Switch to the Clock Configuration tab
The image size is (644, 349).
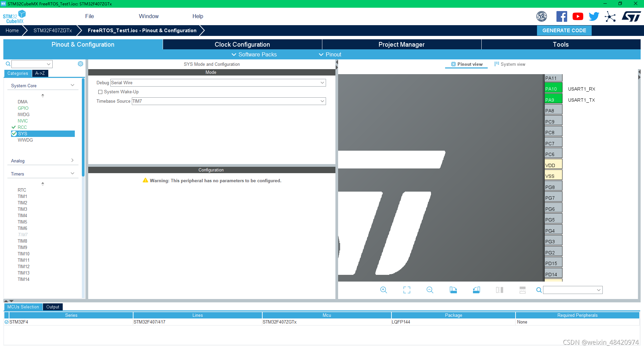[242, 44]
